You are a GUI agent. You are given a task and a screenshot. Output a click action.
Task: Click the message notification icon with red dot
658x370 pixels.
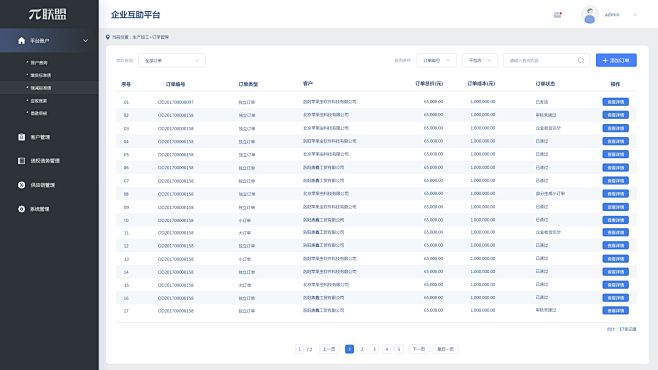[x=558, y=15]
